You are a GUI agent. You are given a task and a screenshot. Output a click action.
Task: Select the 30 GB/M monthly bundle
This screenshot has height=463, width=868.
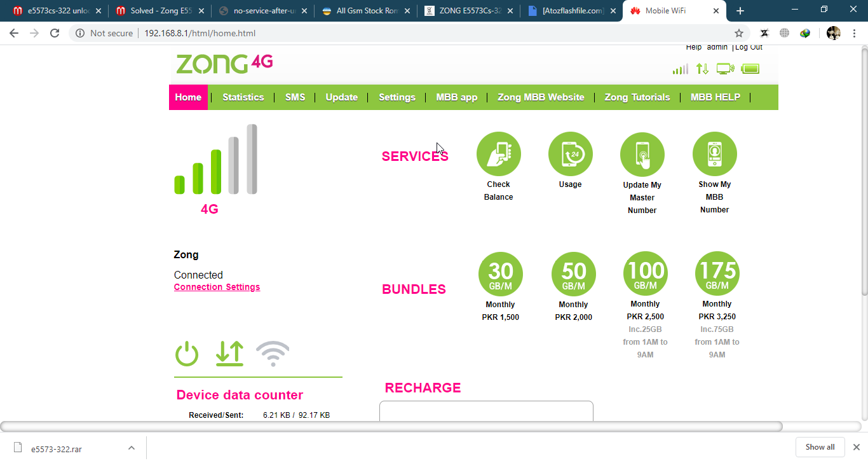[x=501, y=274]
